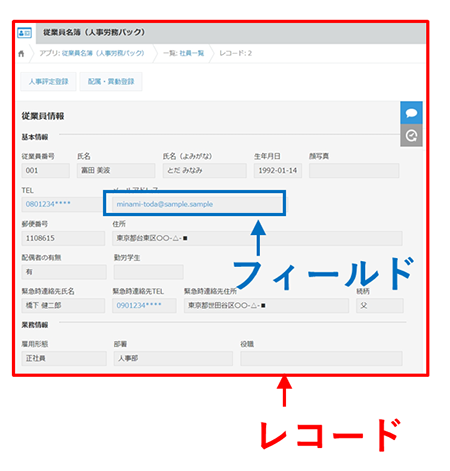Click the emergency contact address 東京都世田谷区
The height and width of the screenshot is (471, 450).
(266, 305)
